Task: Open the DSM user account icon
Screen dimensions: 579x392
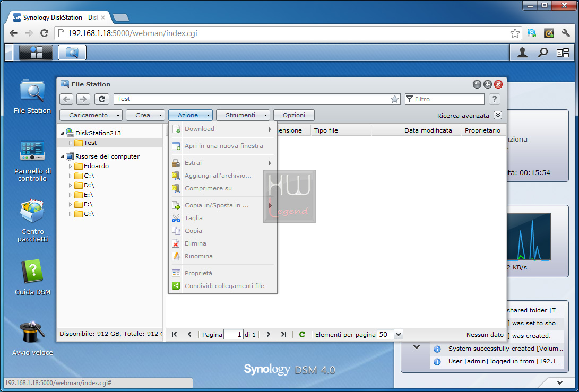Action: 522,53
